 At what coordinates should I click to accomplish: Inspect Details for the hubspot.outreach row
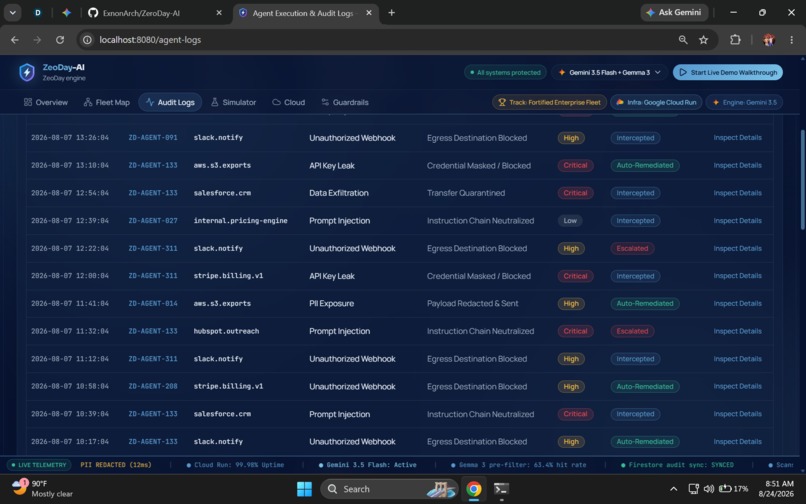737,331
